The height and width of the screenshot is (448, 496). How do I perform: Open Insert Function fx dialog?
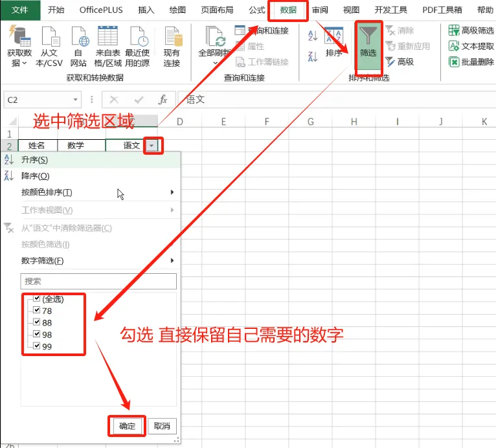pos(163,100)
